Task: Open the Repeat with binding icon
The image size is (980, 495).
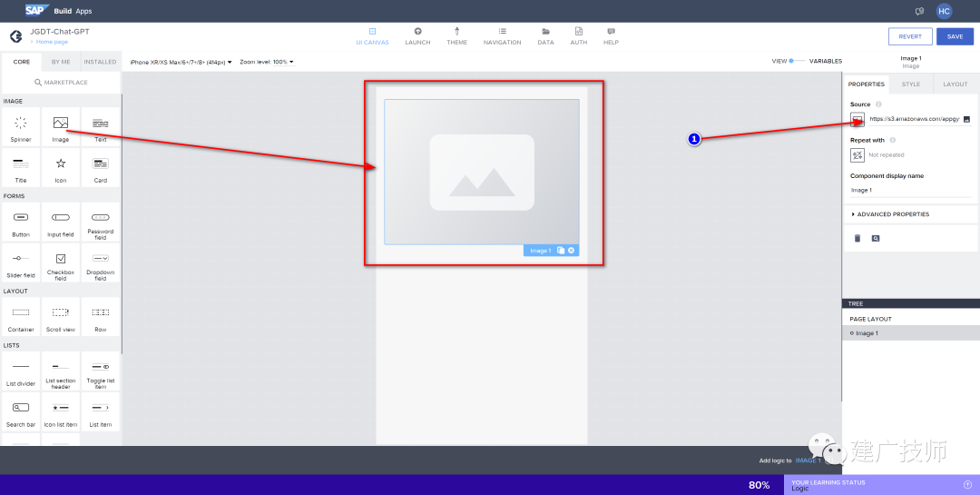Action: coord(857,154)
